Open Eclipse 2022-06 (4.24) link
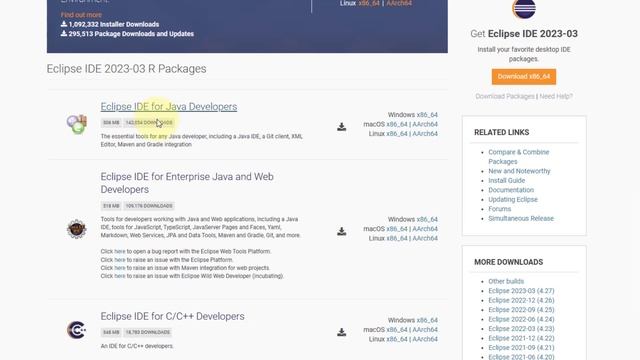This screenshot has height=360, width=640. click(x=521, y=319)
